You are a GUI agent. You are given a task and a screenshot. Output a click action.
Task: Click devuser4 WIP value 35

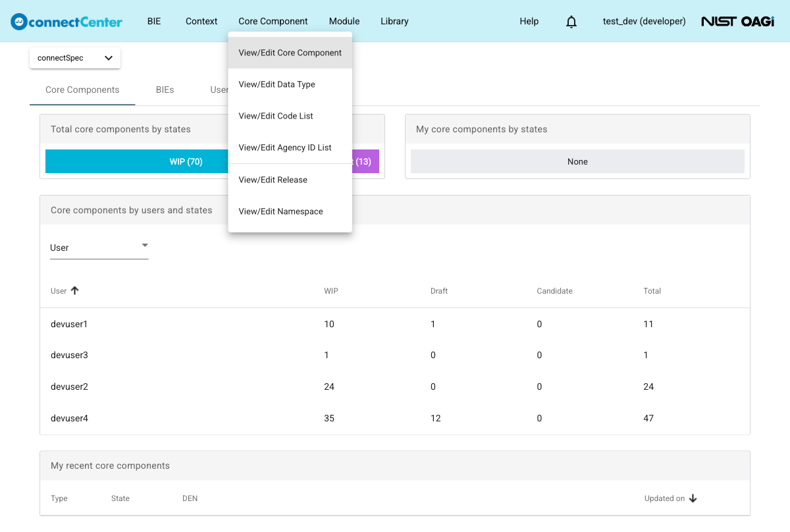click(x=329, y=418)
